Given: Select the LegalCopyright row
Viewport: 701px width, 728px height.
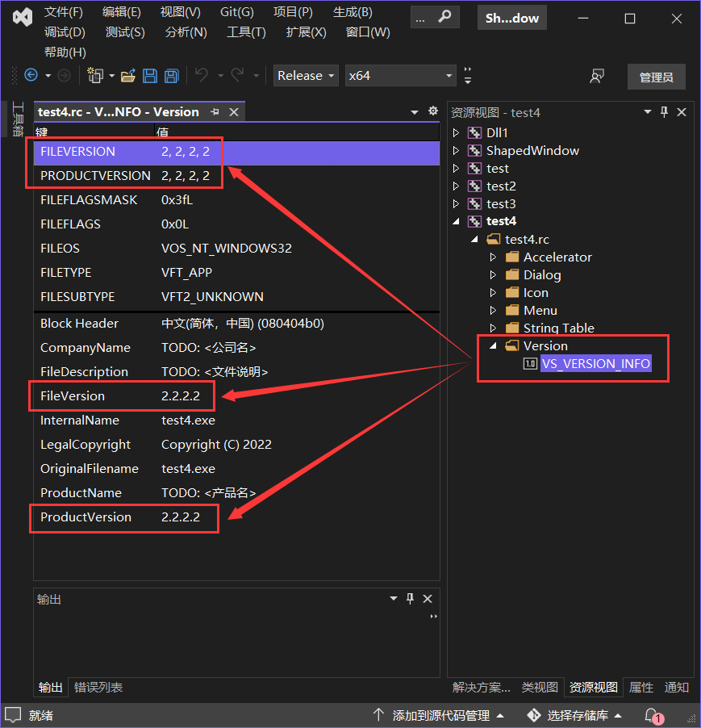Looking at the screenshot, I should pos(236,445).
